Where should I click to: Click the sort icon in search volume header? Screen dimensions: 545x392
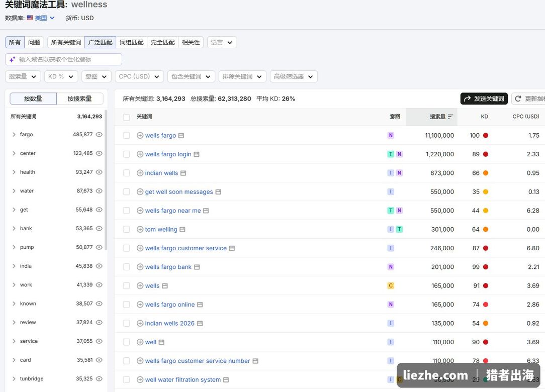pyautogui.click(x=450, y=117)
